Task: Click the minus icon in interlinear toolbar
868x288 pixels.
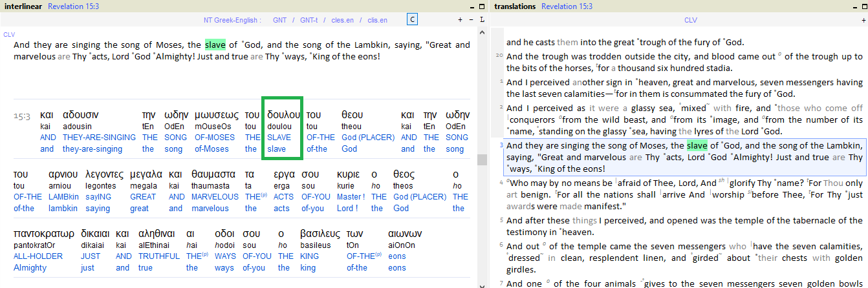Action: (x=471, y=20)
